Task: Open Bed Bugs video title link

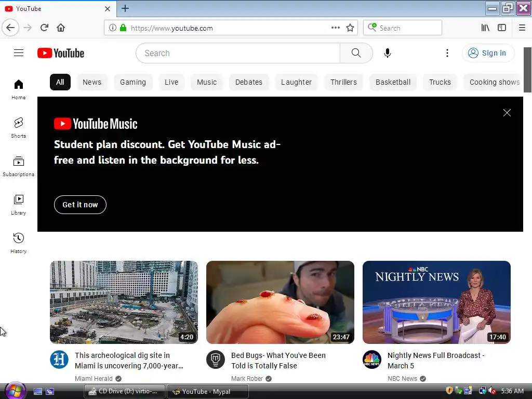Action: [278, 361]
